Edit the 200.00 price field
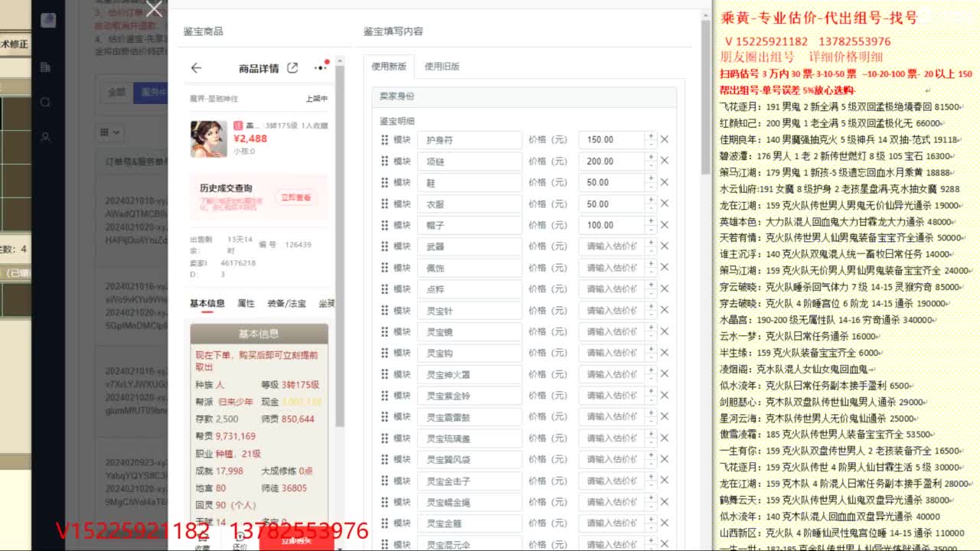Screen dimensions: 980x551 [612, 161]
